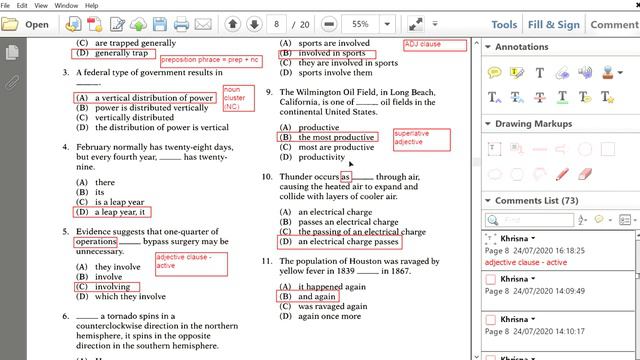Click the sort comments icon
This screenshot has width=640, height=360.
[x=582, y=220]
